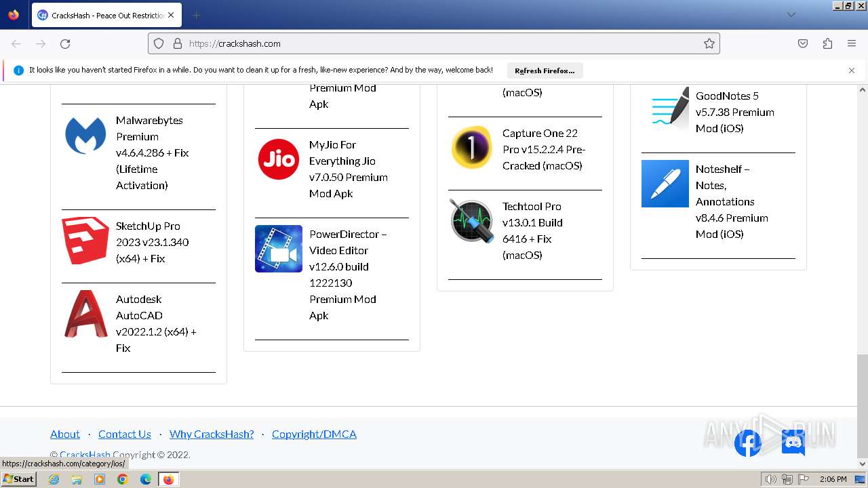Image resolution: width=868 pixels, height=488 pixels.
Task: Open the SketchUp Pro red logo icon
Action: coord(85,241)
